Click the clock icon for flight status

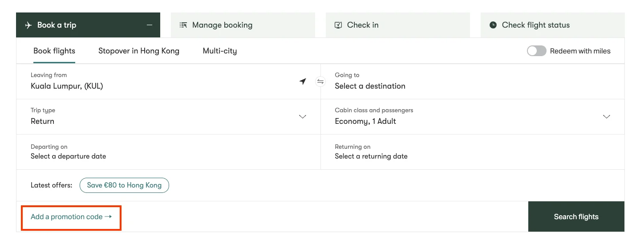click(x=493, y=25)
